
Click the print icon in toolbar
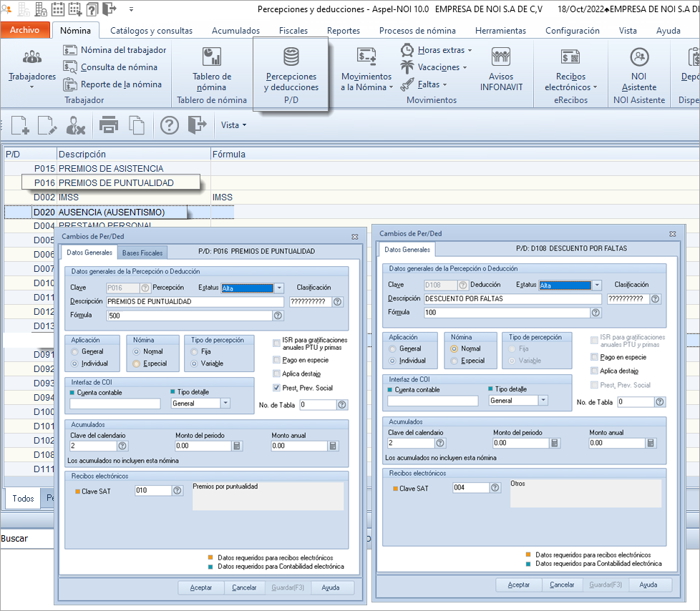[108, 125]
